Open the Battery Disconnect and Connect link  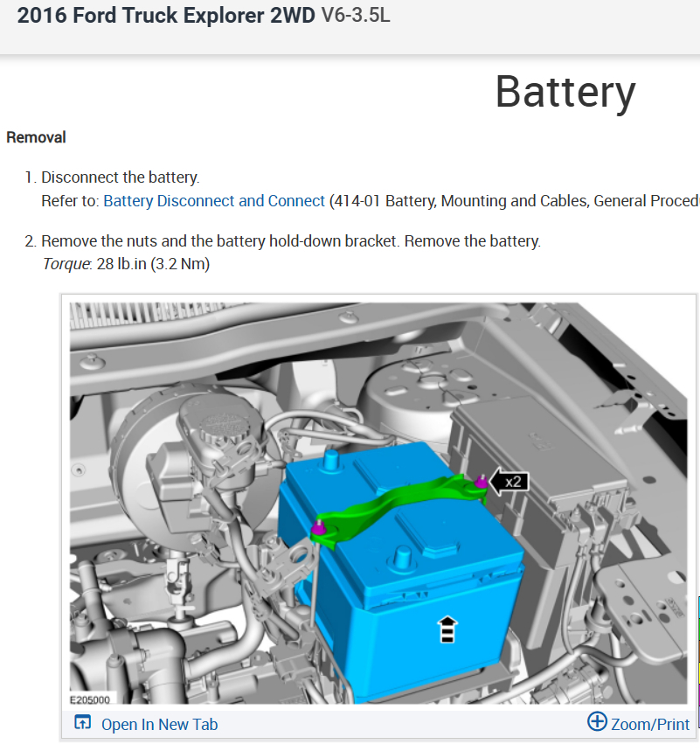pyautogui.click(x=214, y=201)
